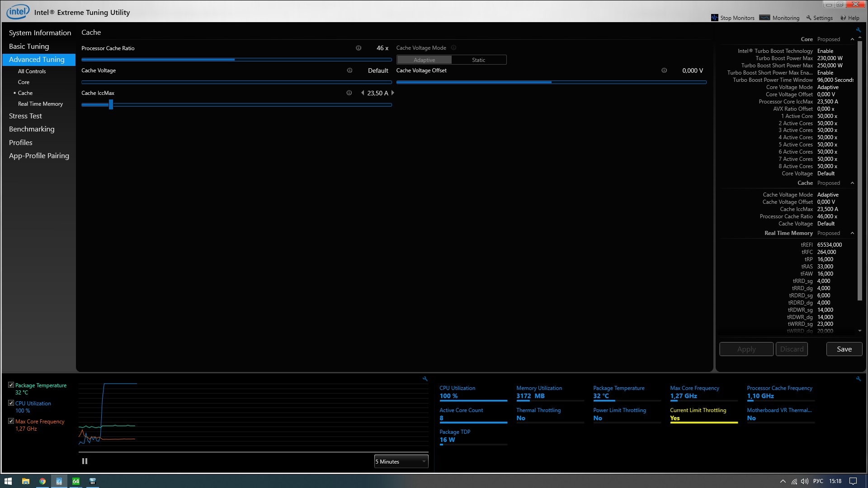Open Chrome from the Windows taskbar
Viewport: 868px width, 488px height.
point(42,481)
